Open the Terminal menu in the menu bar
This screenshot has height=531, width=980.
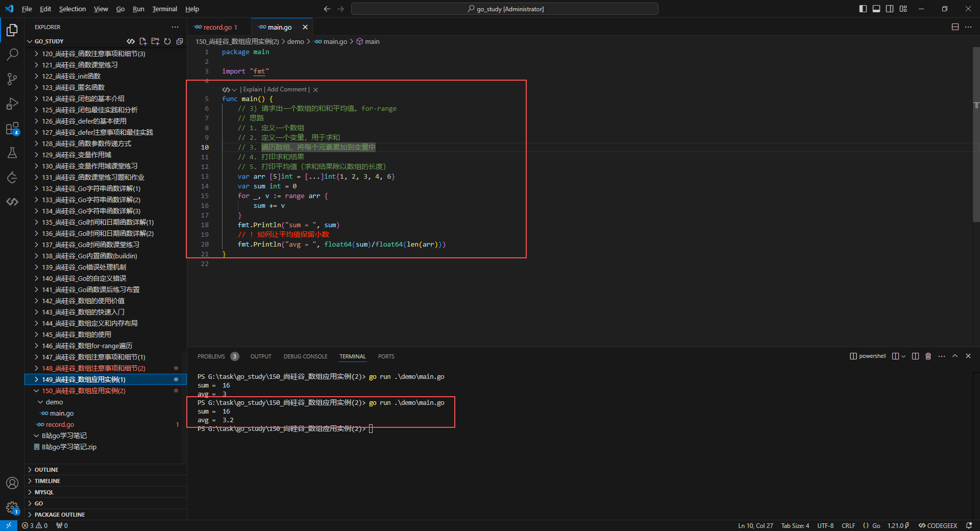click(164, 9)
